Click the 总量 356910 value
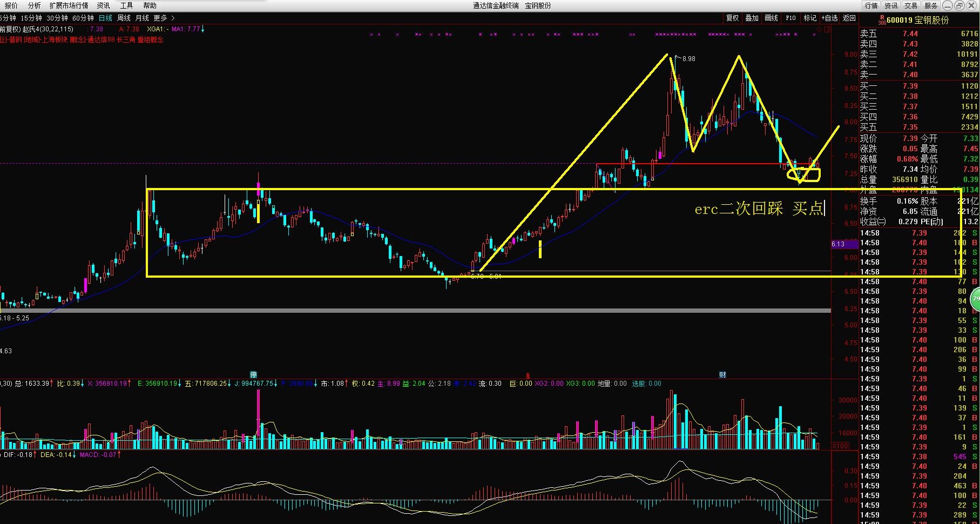The width and height of the screenshot is (980, 524). coord(904,179)
